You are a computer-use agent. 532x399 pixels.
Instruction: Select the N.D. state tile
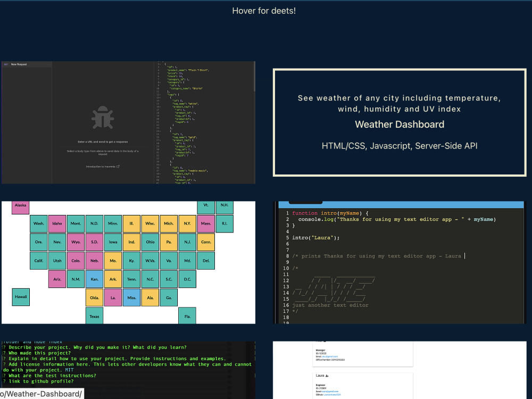(94, 223)
